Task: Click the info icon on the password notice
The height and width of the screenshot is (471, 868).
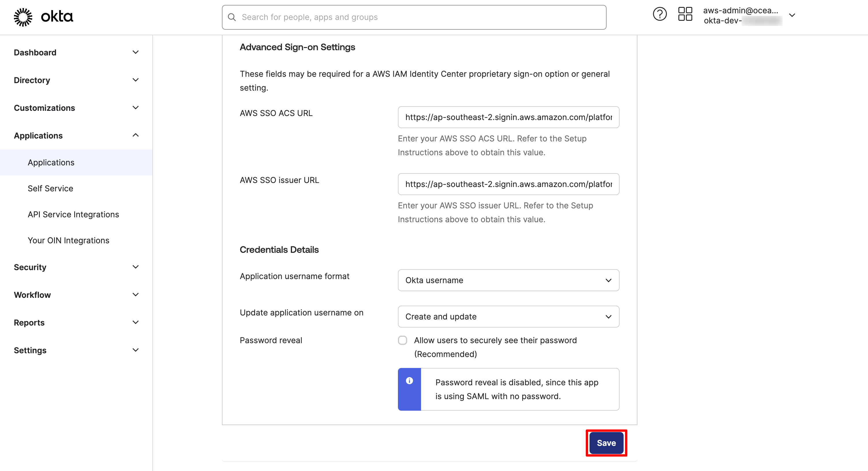Action: 409,381
